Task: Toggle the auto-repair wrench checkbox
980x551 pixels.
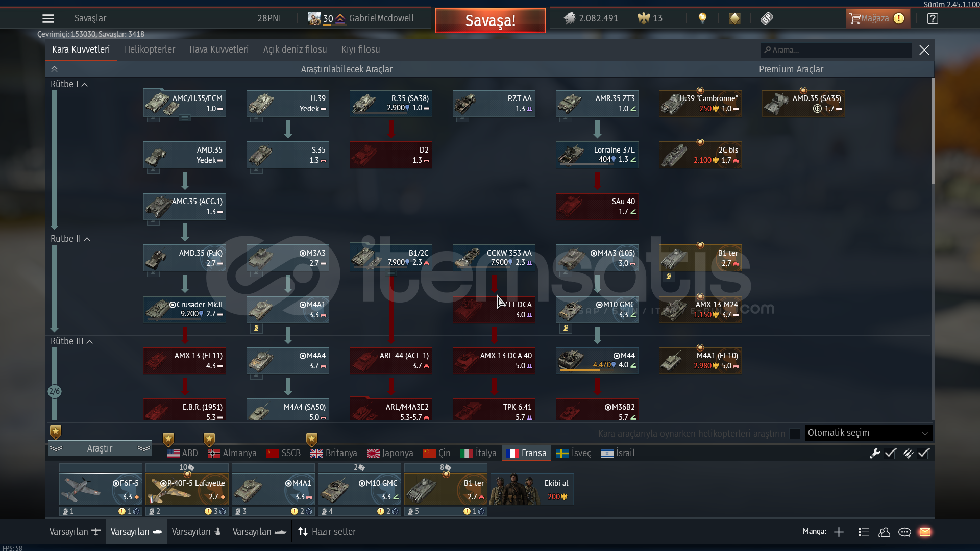Action: [890, 453]
